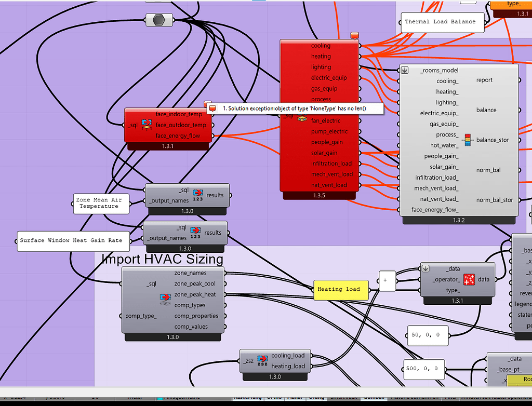The width and height of the screenshot is (532, 406).
Task: Click the zsz file reader component icon
Action: (x=262, y=361)
